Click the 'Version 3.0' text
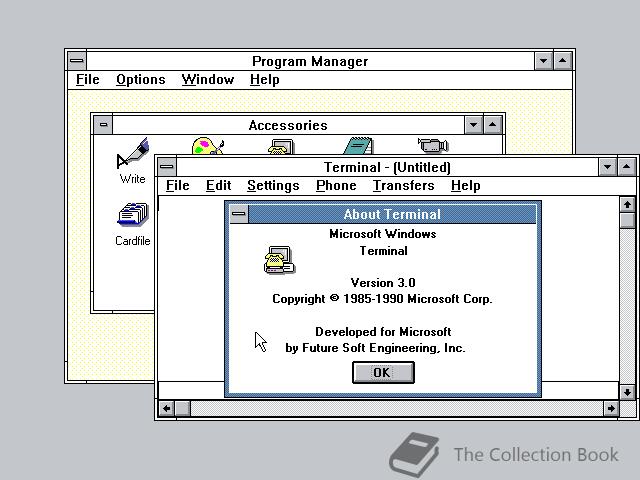Image resolution: width=640 pixels, height=480 pixels. click(383, 283)
